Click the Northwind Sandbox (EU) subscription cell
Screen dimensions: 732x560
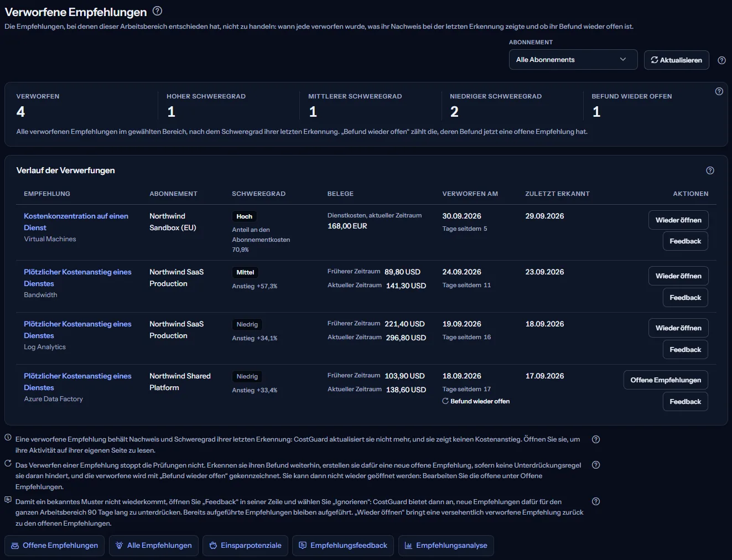173,222
